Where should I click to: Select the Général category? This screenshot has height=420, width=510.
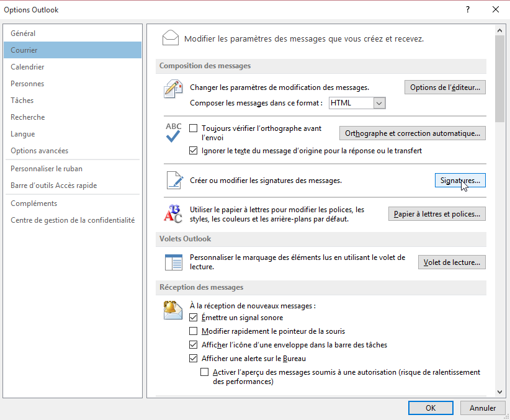tap(73, 33)
